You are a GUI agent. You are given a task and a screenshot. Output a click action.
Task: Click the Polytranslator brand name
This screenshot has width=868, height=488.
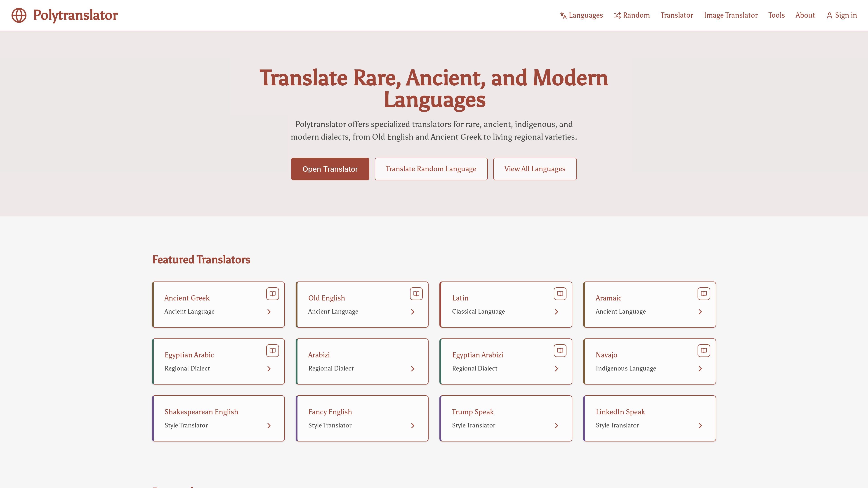click(75, 16)
